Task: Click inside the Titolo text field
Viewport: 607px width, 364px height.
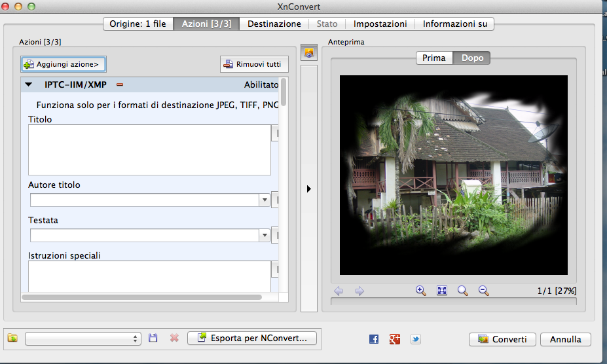Action: tap(149, 150)
